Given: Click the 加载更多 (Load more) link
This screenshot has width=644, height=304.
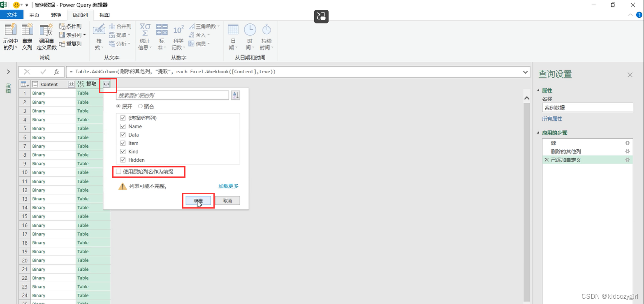Looking at the screenshot, I should coord(228,186).
